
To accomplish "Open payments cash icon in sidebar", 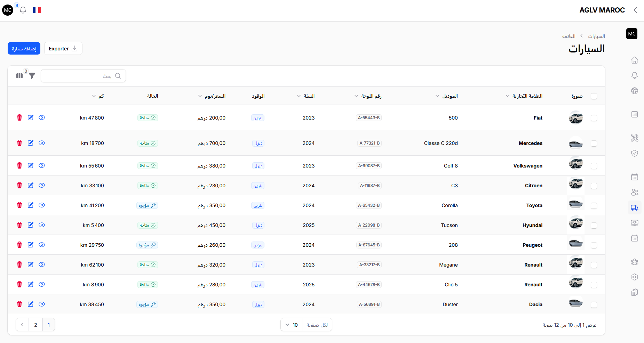I will click(x=635, y=223).
